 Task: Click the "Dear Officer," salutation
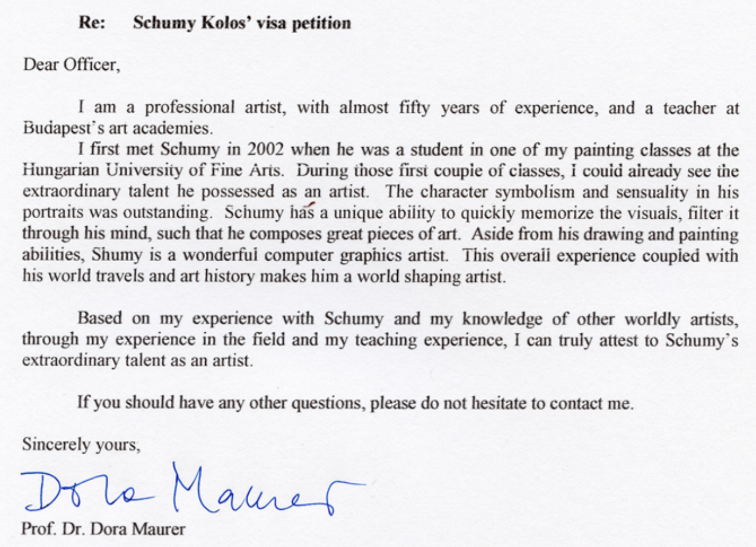coord(72,64)
